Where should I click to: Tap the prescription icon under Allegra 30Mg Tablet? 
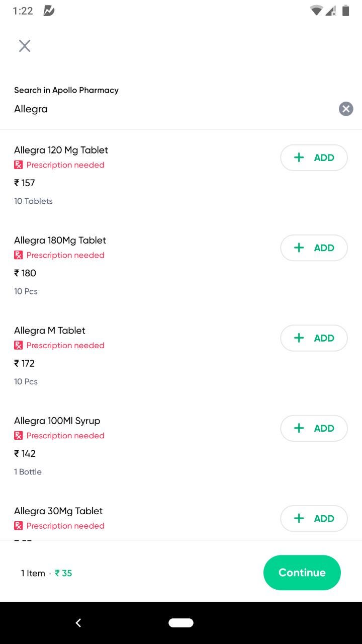point(19,526)
